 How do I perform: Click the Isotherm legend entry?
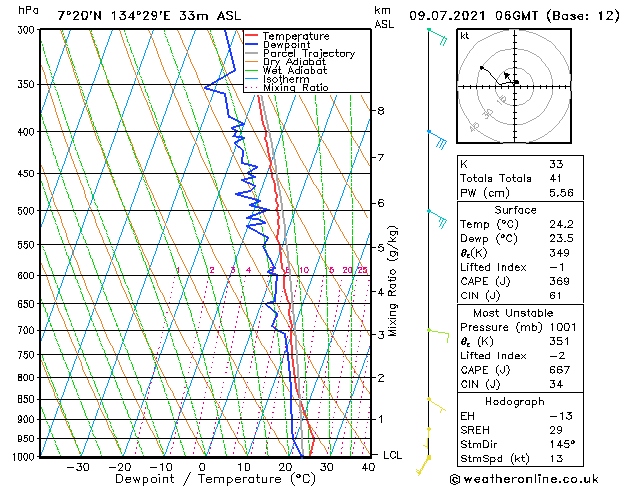click(x=286, y=79)
